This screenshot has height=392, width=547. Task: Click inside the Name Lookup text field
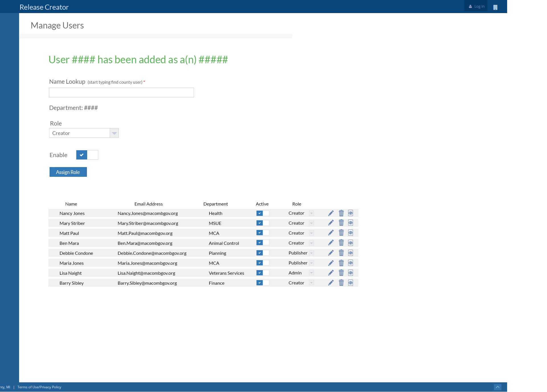pos(121,93)
